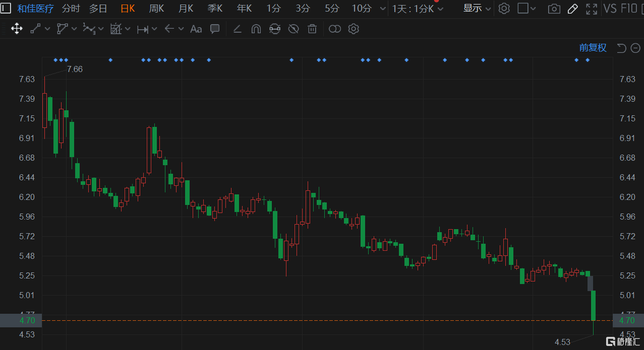
Task: Toggle the drawing pencil tool
Action: [572, 9]
